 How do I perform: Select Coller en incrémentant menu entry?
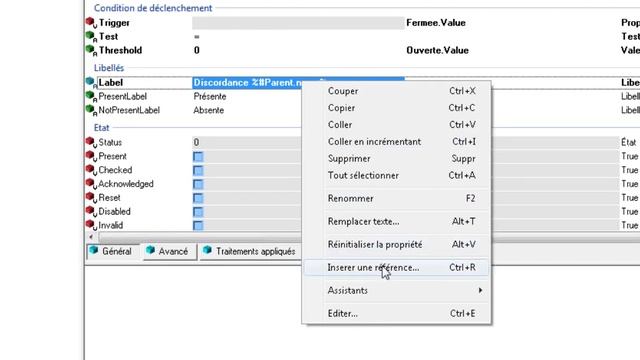[396, 142]
